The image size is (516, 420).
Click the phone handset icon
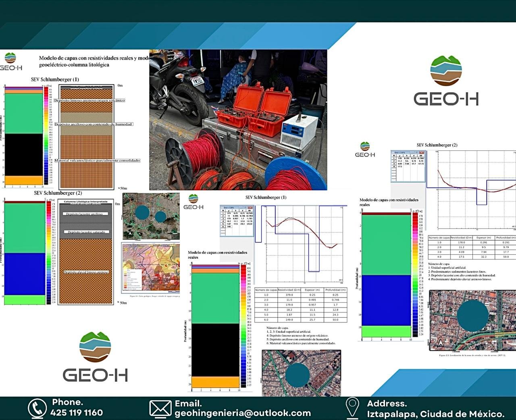[x=37, y=408]
